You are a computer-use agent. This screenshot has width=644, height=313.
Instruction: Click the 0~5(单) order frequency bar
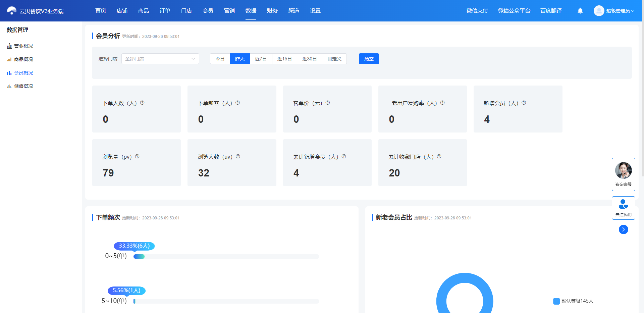(226, 257)
